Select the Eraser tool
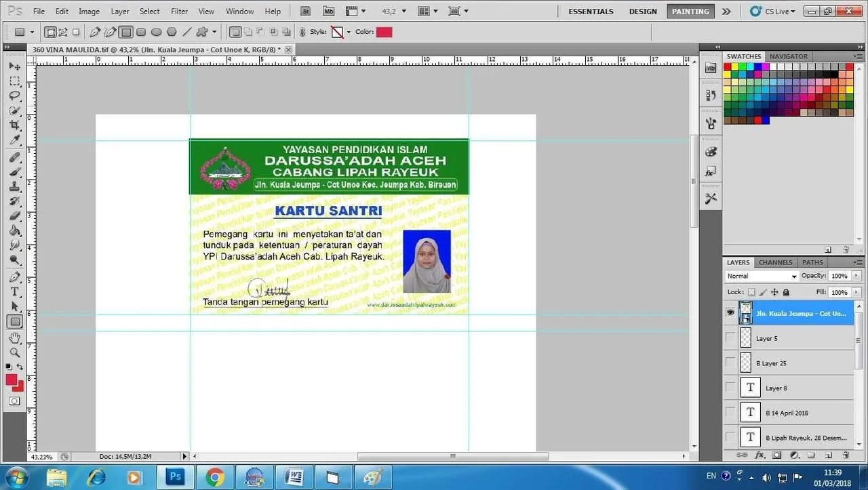This screenshot has height=490, width=868. 15,217
